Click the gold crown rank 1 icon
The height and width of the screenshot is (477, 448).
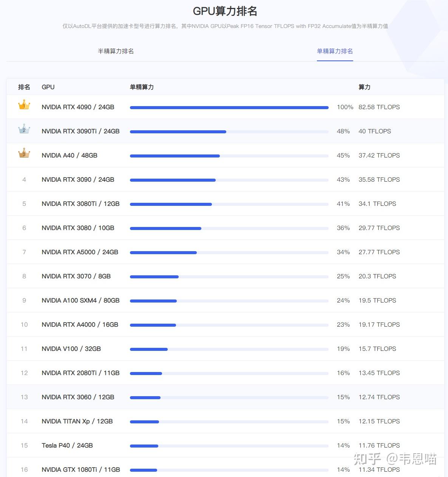click(24, 105)
